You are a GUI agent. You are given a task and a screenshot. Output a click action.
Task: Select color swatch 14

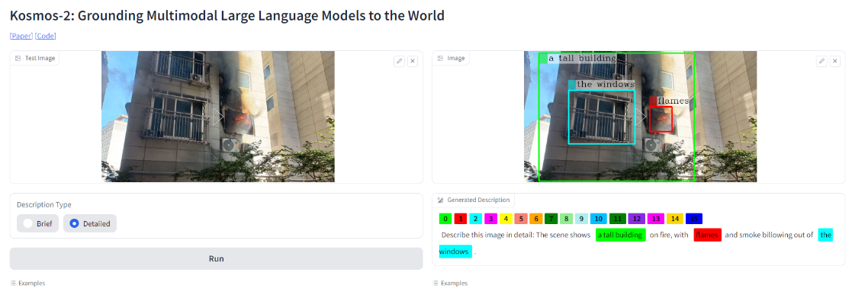click(x=675, y=219)
